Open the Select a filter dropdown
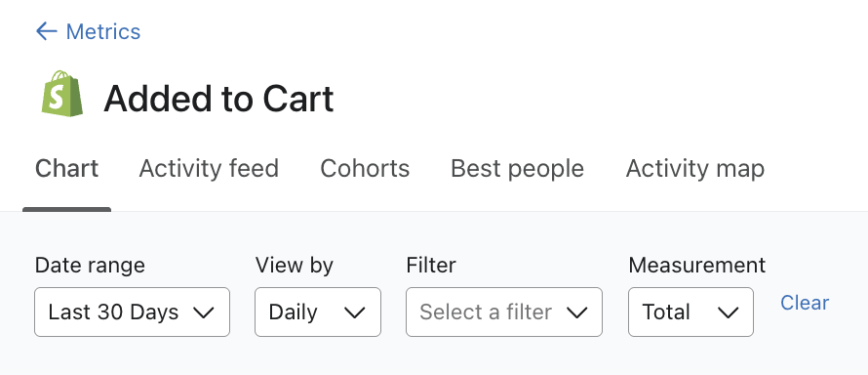 tap(504, 312)
